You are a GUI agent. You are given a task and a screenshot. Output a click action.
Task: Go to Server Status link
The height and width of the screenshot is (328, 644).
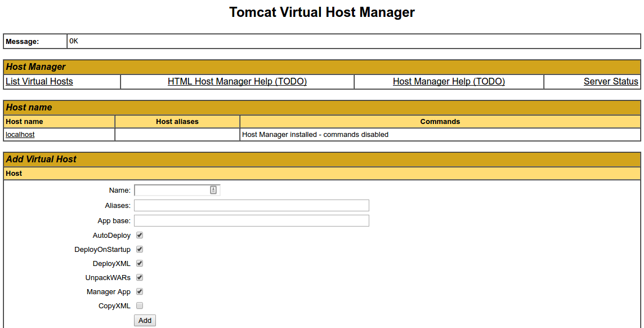coord(611,81)
